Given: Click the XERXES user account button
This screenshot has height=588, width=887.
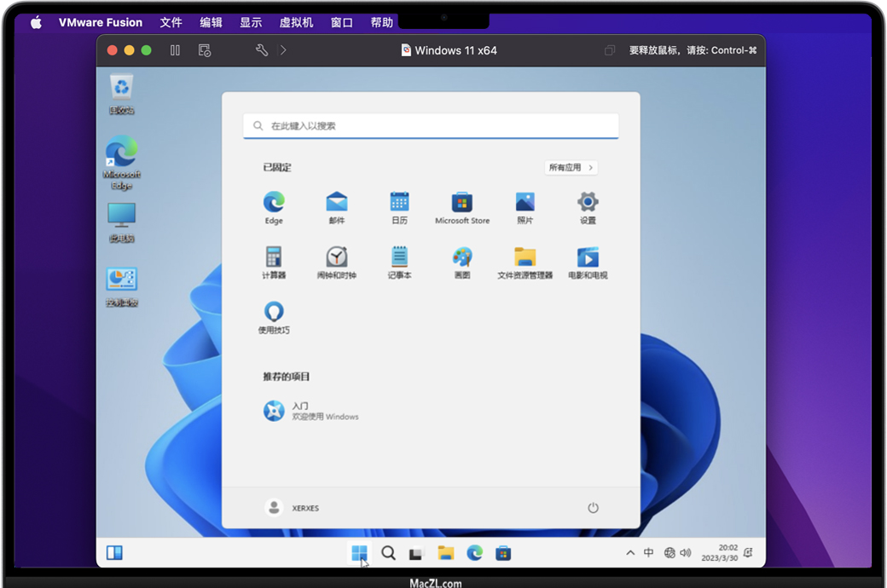Looking at the screenshot, I should 293,508.
